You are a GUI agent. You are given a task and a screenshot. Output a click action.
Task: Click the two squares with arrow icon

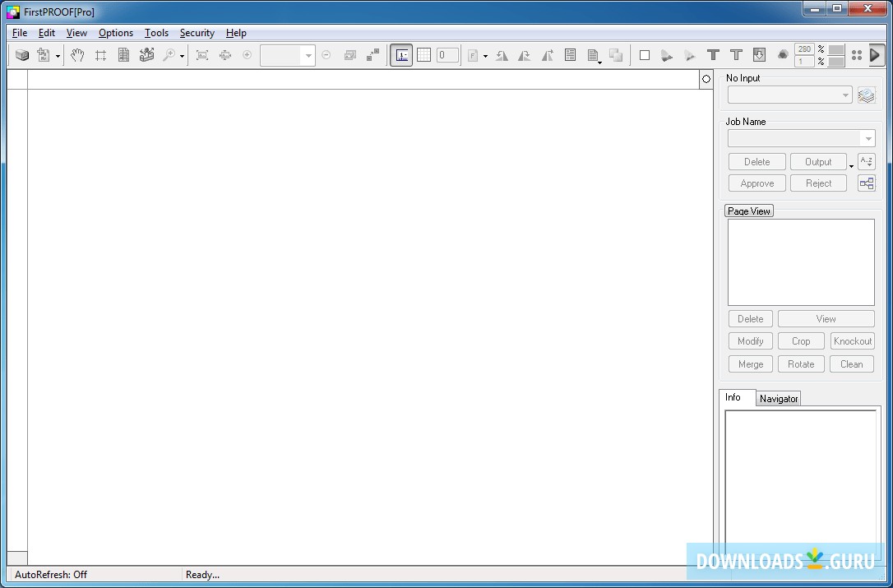tap(373, 55)
